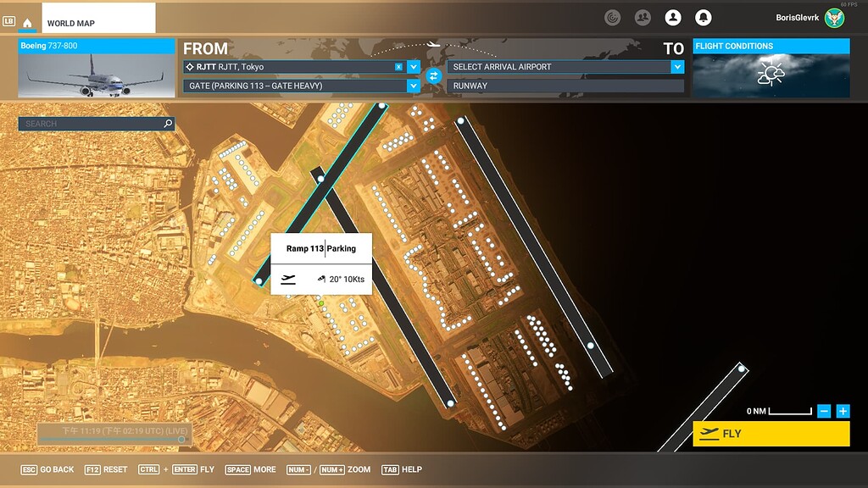Click the Go Back option
Image resolution: width=868 pixels, height=488 pixels.
[x=47, y=469]
